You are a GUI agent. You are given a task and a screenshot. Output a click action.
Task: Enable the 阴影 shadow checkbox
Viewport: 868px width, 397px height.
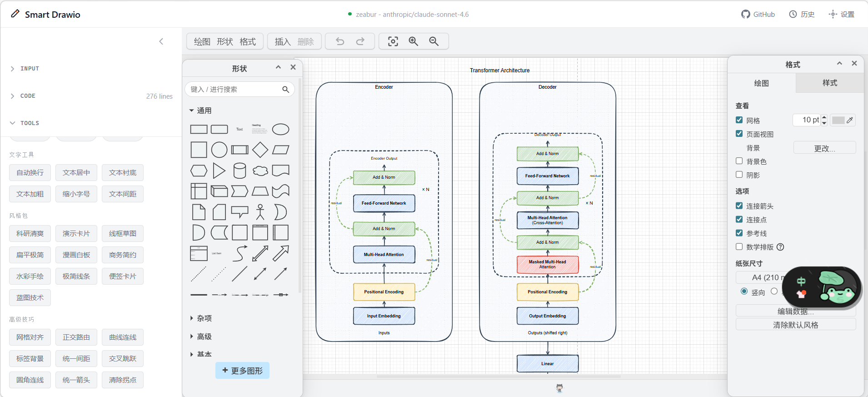[739, 175]
